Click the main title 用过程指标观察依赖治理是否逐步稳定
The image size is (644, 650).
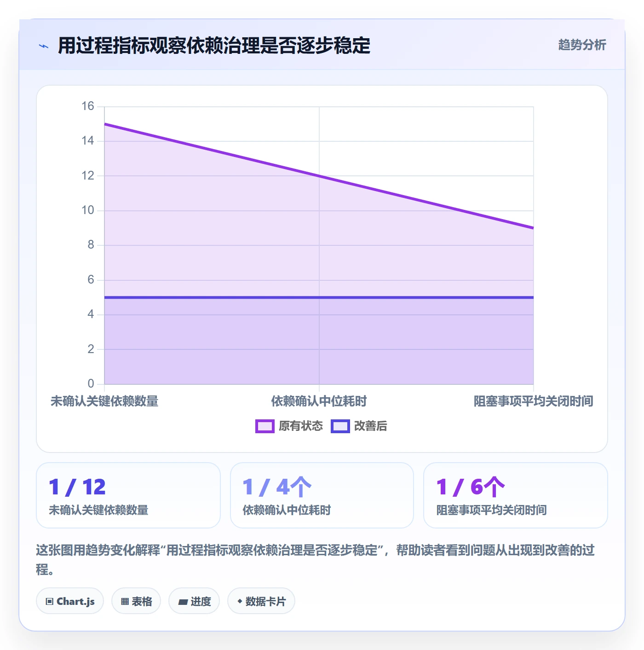(214, 45)
